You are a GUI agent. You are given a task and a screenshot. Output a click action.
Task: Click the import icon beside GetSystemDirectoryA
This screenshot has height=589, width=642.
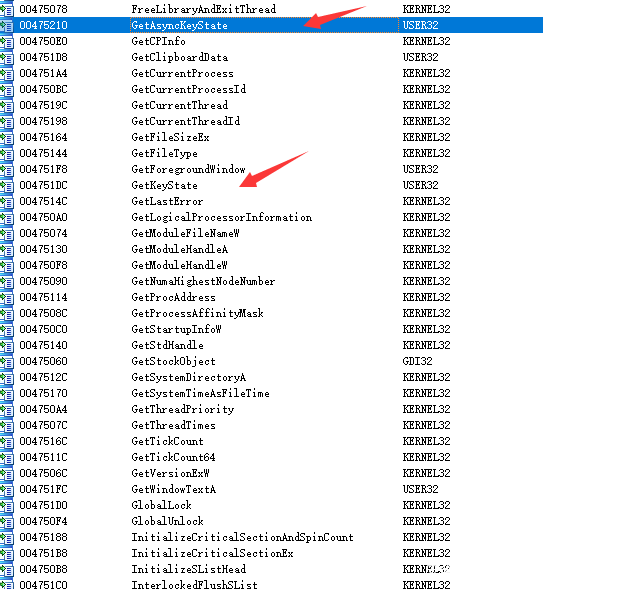pos(7,378)
